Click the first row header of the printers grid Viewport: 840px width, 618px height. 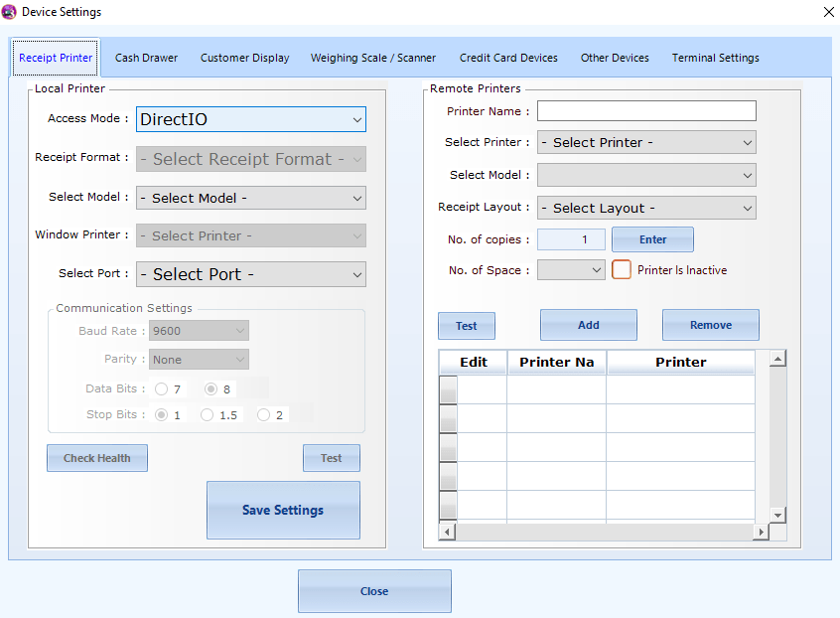tap(448, 389)
